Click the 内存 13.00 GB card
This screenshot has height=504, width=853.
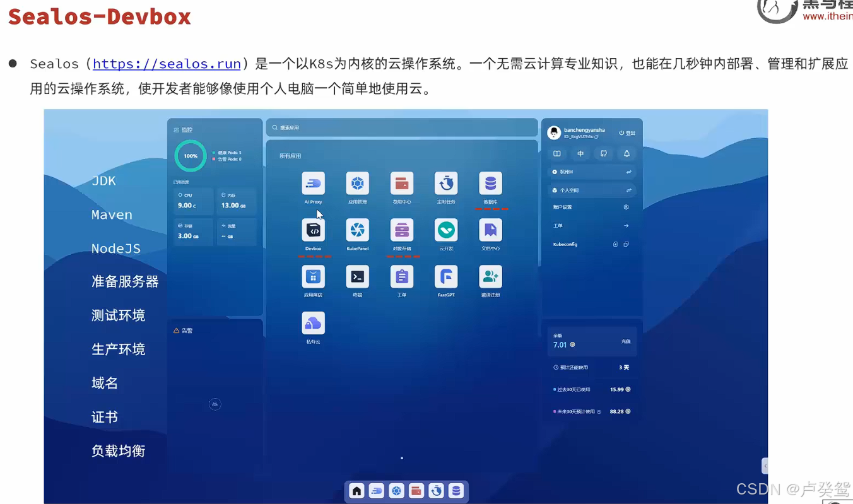(237, 201)
